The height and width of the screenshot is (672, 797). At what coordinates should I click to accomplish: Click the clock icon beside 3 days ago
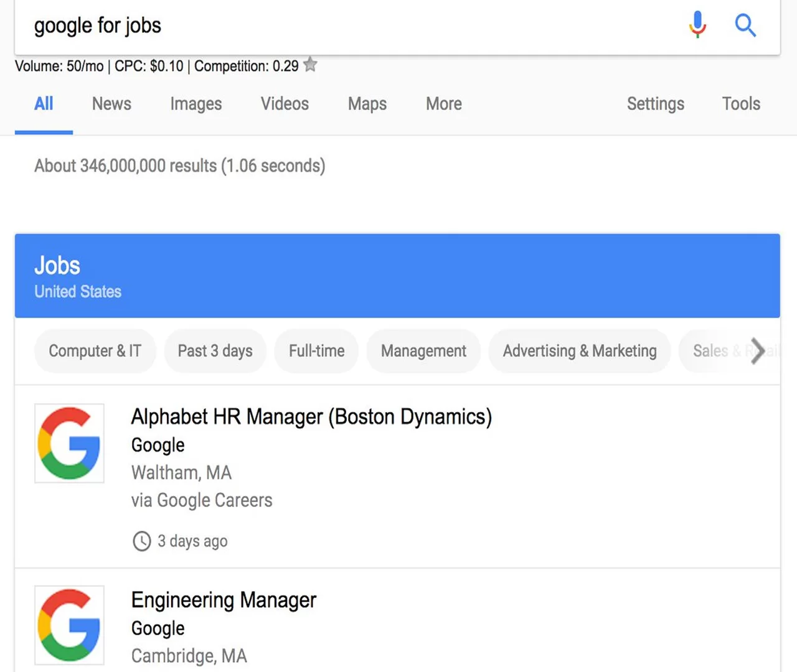(142, 541)
